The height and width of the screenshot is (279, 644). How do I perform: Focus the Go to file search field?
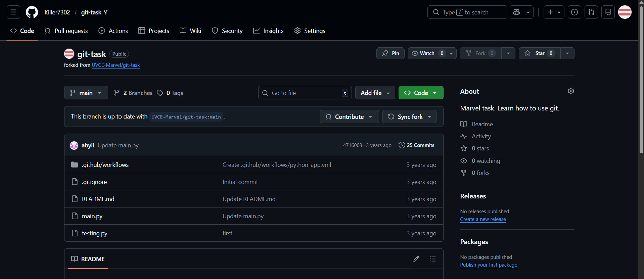pos(305,93)
